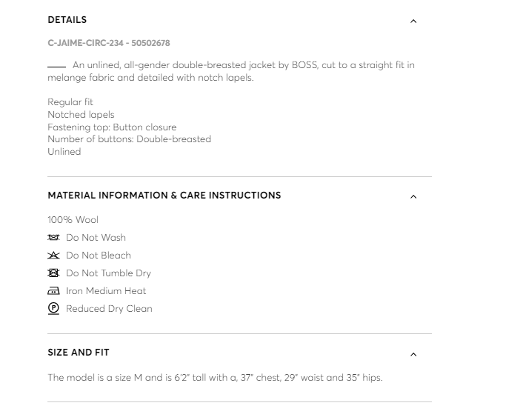
Task: Click the Reduced Dry Clean icon
Action: coord(53,309)
